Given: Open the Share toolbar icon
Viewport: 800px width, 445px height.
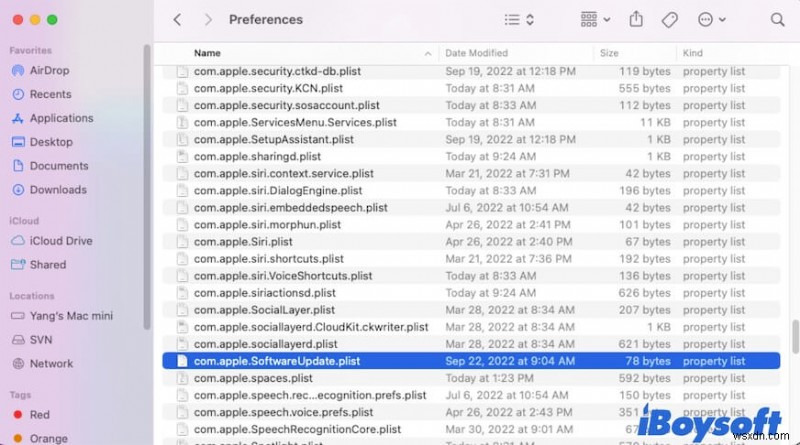Looking at the screenshot, I should tap(636, 19).
